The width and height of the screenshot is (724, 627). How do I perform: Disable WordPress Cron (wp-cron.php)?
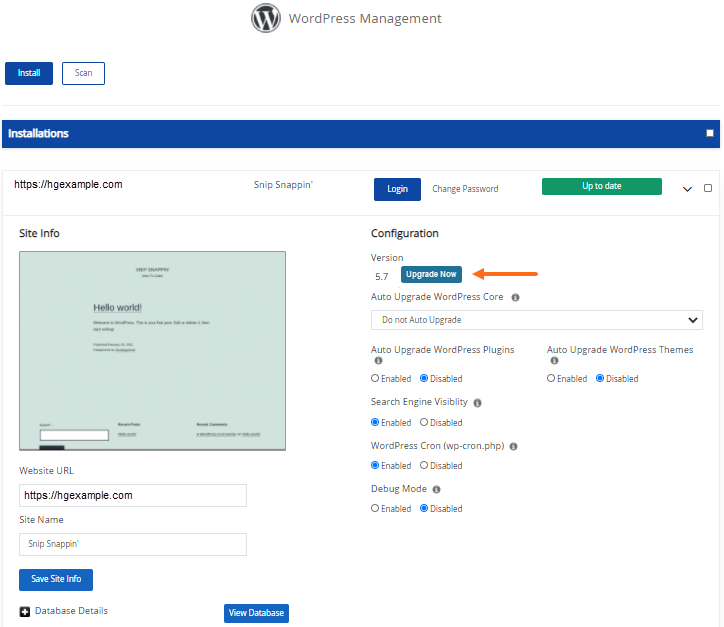pos(424,465)
